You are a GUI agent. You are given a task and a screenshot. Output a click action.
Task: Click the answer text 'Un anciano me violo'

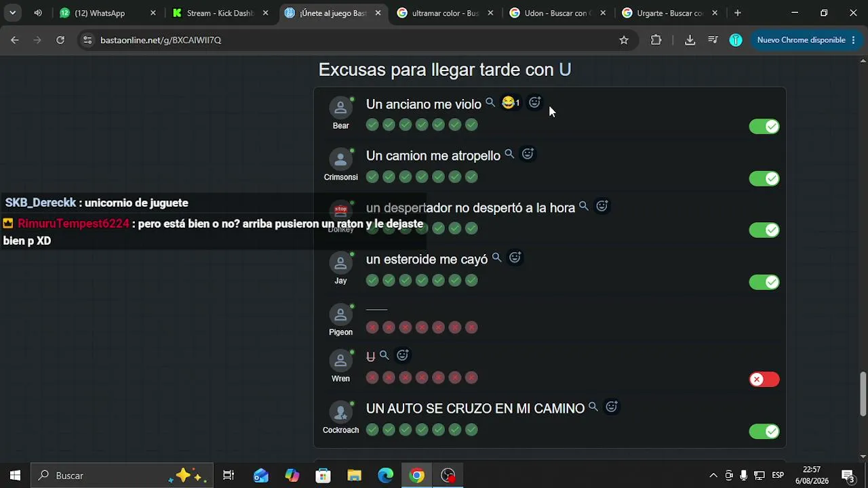pos(423,104)
